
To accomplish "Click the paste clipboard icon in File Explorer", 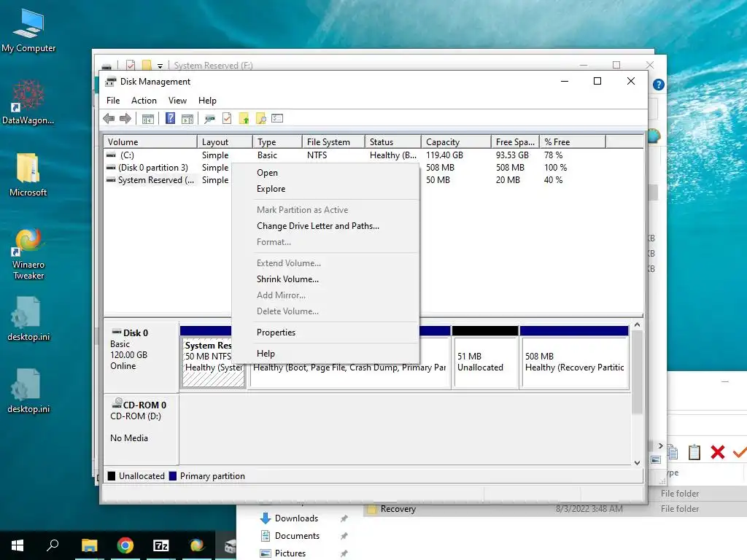I will tap(694, 452).
